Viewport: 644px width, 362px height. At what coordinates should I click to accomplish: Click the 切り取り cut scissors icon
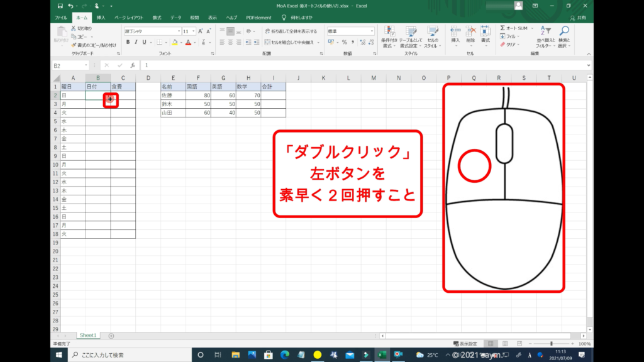73,28
